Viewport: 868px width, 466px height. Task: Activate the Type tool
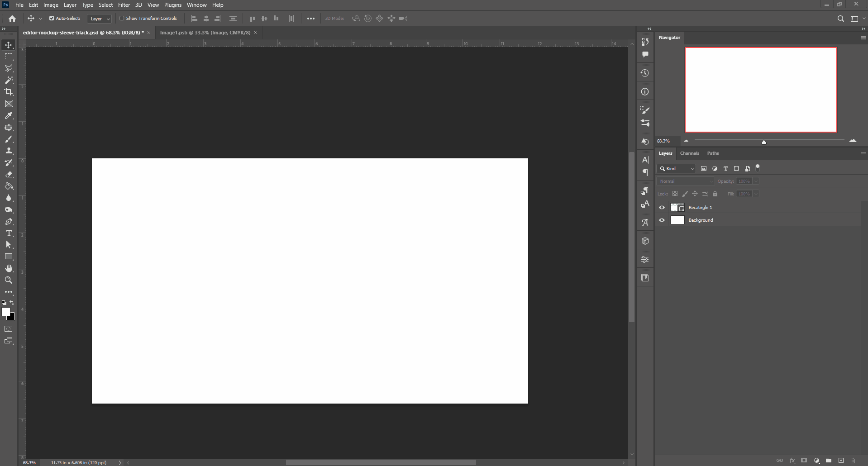tap(9, 233)
